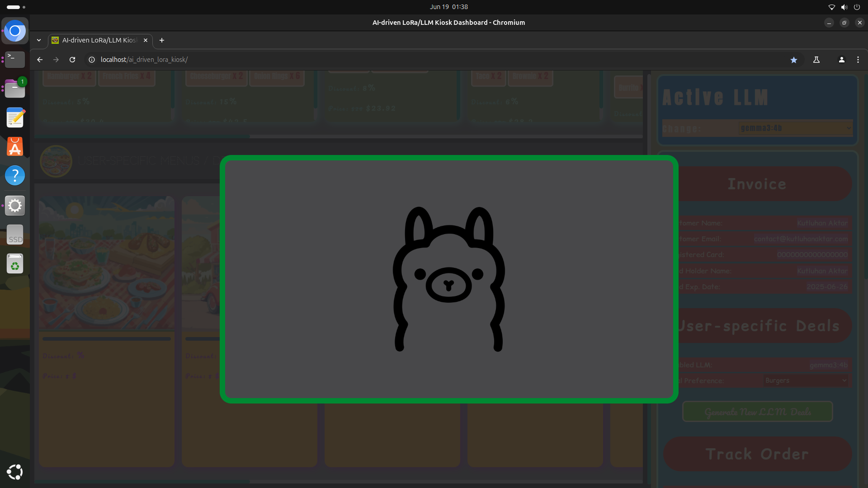Open the volume indicator in the top bar
Screen dimensions: 868x488
point(844,7)
